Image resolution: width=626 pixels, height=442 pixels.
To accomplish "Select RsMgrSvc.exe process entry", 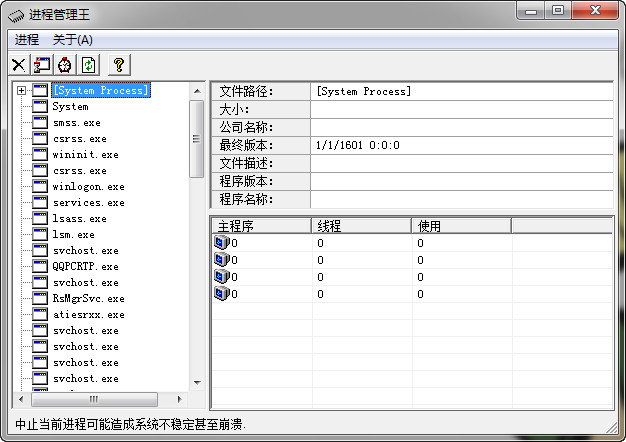I will (x=88, y=299).
